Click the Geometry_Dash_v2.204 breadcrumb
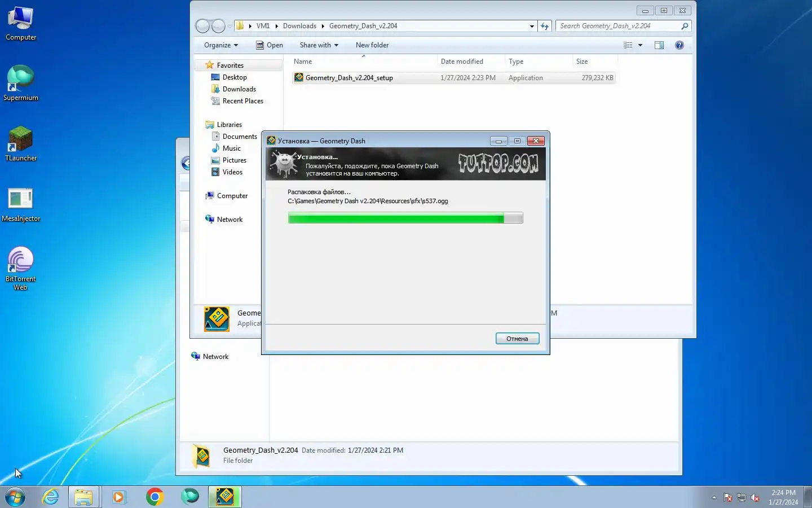The image size is (812, 508). click(x=363, y=26)
